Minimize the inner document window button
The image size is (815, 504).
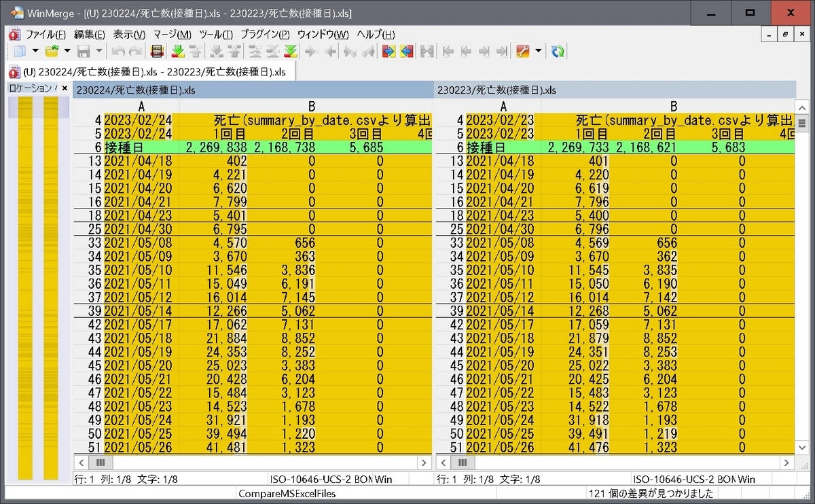[769, 34]
